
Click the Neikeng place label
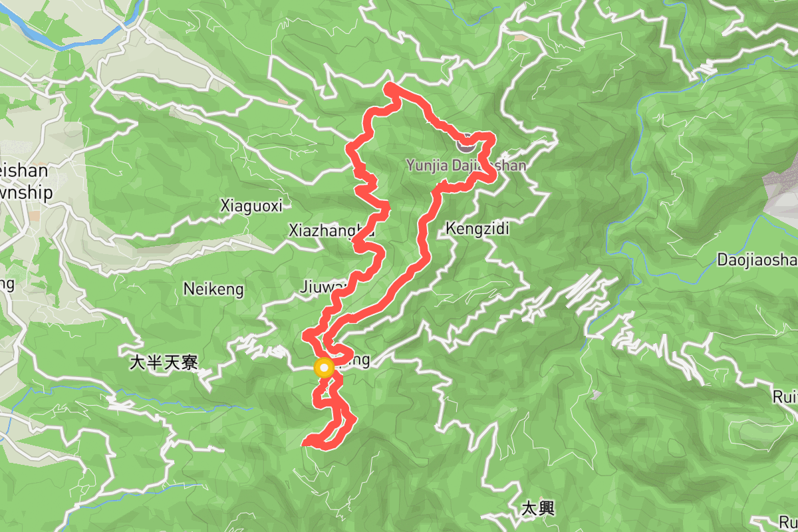click(213, 290)
